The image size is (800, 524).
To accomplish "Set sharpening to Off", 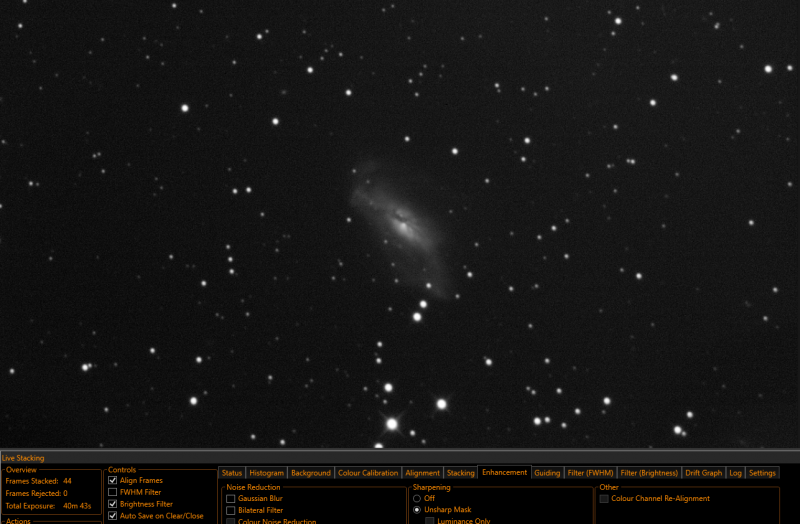I will click(417, 498).
